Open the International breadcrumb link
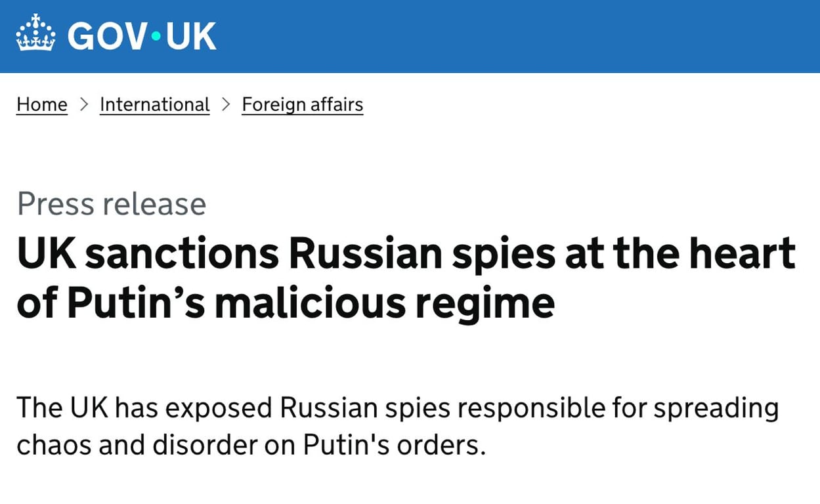This screenshot has width=820, height=504. tap(154, 105)
